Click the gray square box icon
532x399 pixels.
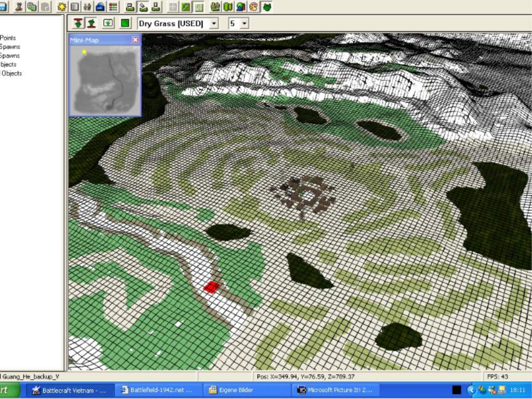(x=75, y=6)
